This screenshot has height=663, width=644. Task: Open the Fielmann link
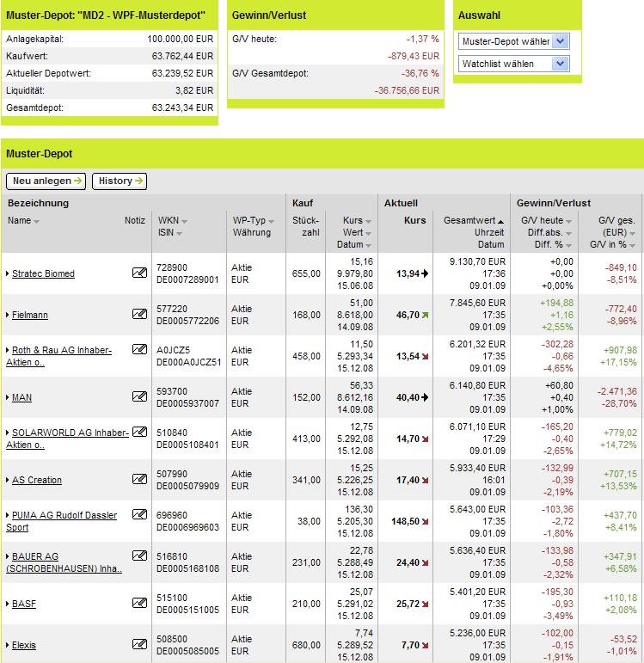click(29, 315)
